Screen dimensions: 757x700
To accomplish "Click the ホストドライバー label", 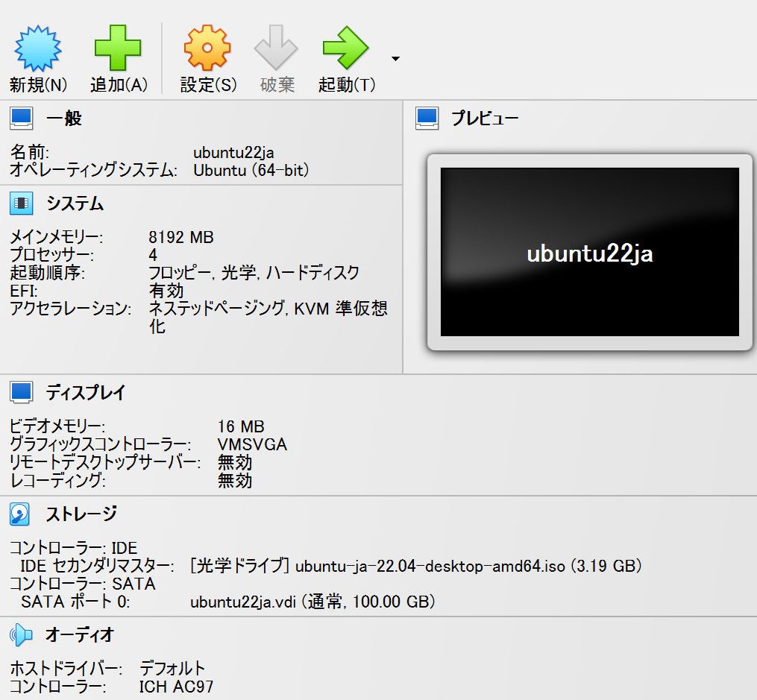I will [66, 669].
